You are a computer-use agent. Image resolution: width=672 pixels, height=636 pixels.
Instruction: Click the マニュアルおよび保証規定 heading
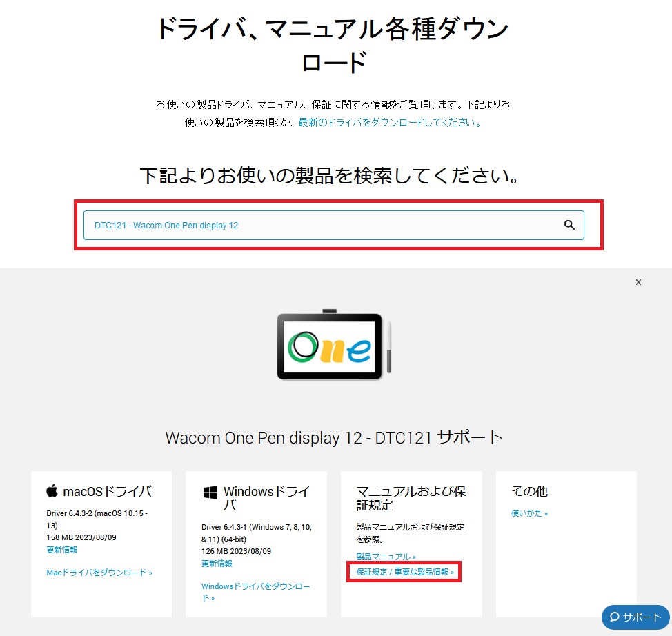(x=411, y=498)
